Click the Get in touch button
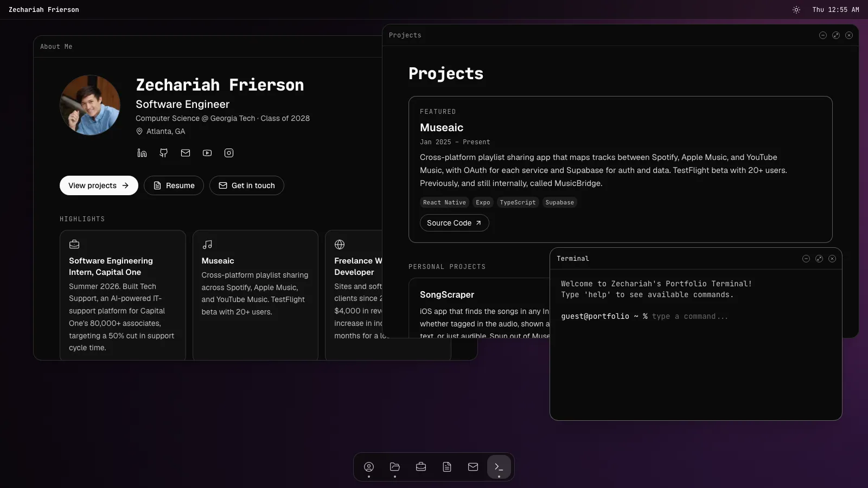Viewport: 868px width, 488px height. [x=247, y=185]
